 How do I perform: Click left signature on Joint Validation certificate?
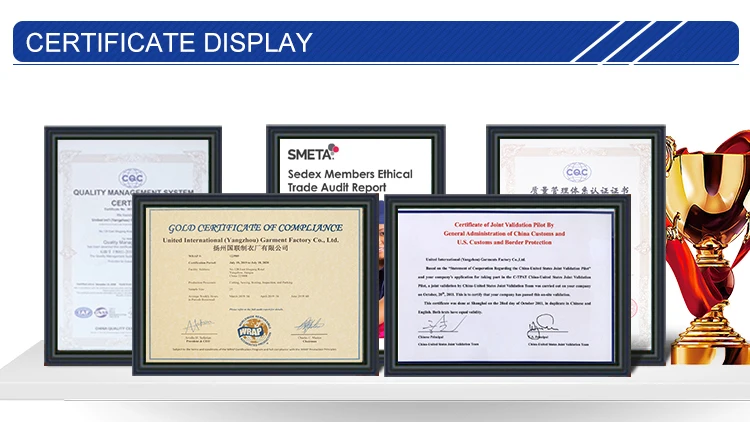(x=439, y=325)
